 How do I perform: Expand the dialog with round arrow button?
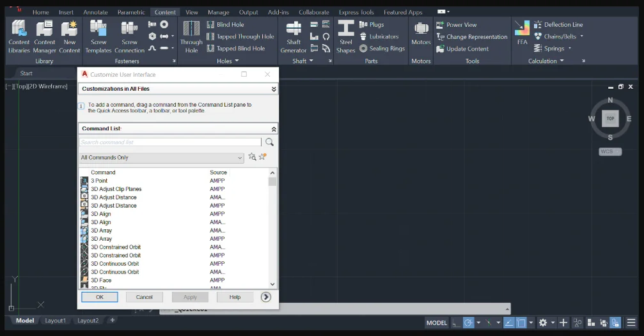pos(266,297)
